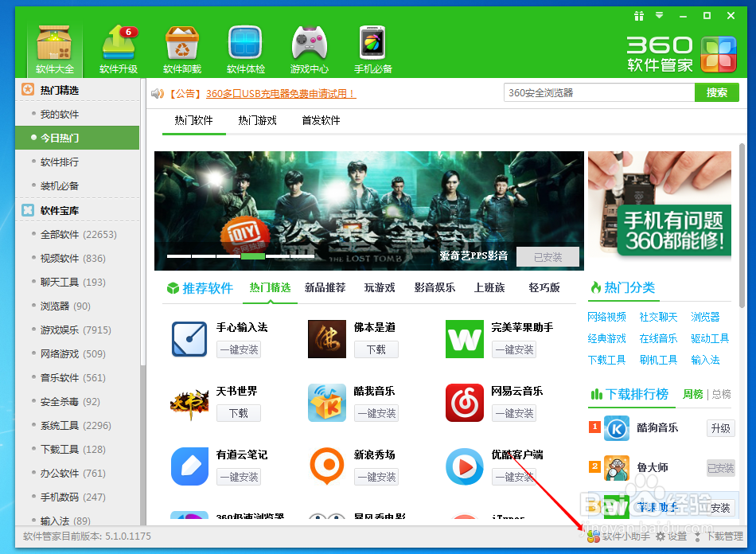Click the 酷狗音乐 icon in download ranking
This screenshot has width=756, height=554.
tap(617, 428)
